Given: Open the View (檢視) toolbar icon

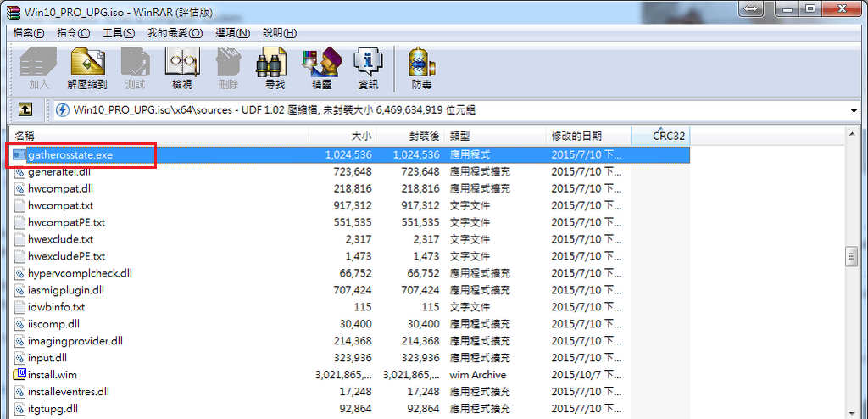Looking at the screenshot, I should click(182, 69).
